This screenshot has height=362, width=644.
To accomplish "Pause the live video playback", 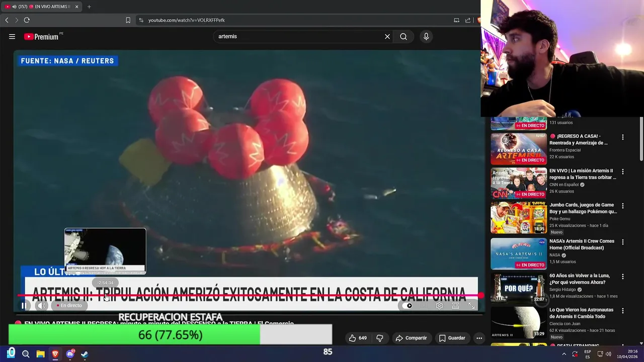I will (24, 306).
